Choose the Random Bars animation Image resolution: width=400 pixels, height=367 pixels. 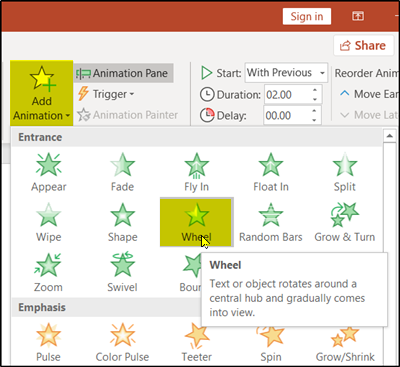click(x=271, y=222)
